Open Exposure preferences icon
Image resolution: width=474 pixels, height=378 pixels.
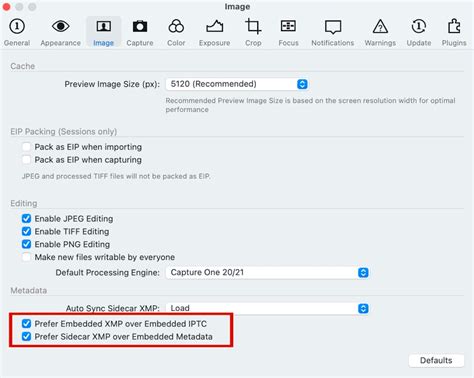coord(214,32)
